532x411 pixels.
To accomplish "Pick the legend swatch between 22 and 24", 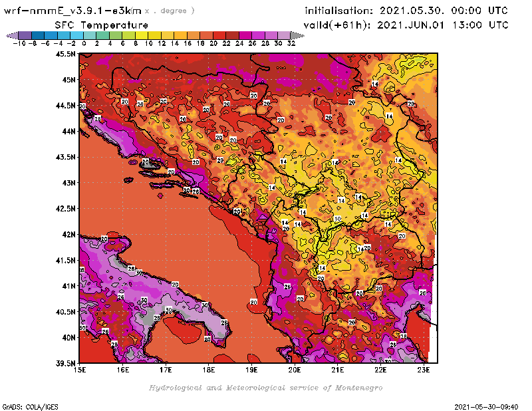I will [x=232, y=35].
